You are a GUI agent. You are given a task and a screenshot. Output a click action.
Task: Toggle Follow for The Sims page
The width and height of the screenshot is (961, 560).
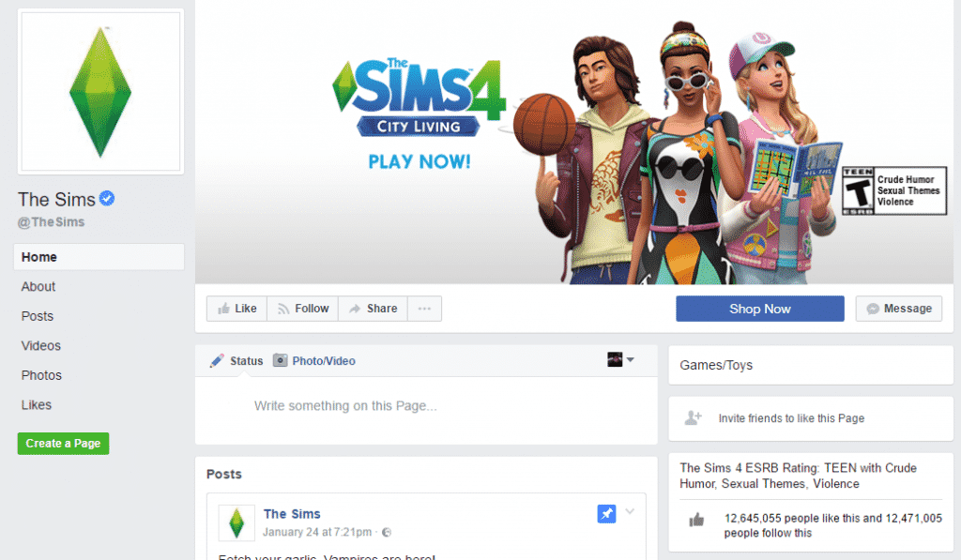pos(303,309)
